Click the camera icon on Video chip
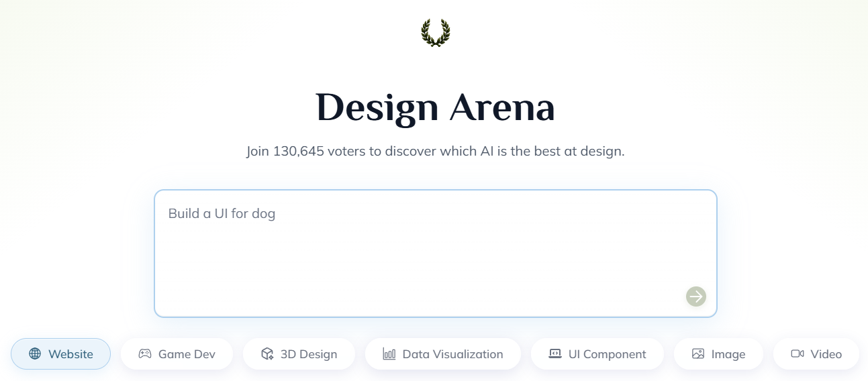Screen dimensions: 868x381 pos(798,354)
